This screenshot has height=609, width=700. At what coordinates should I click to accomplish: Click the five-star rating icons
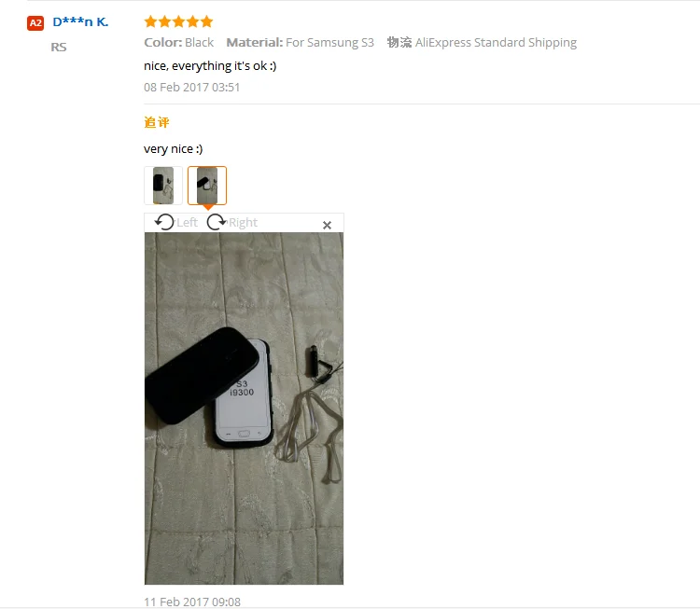178,21
